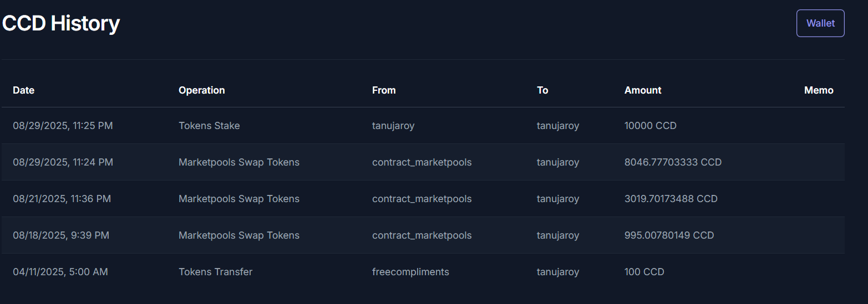Select the 995.00780149 CCD amount
Image resolution: width=868 pixels, height=304 pixels.
(x=669, y=235)
